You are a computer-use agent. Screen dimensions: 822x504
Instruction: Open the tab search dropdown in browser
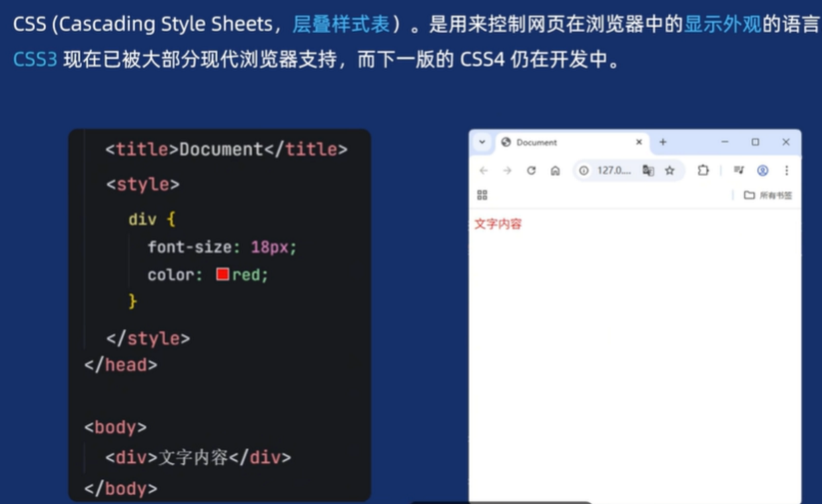(x=482, y=143)
